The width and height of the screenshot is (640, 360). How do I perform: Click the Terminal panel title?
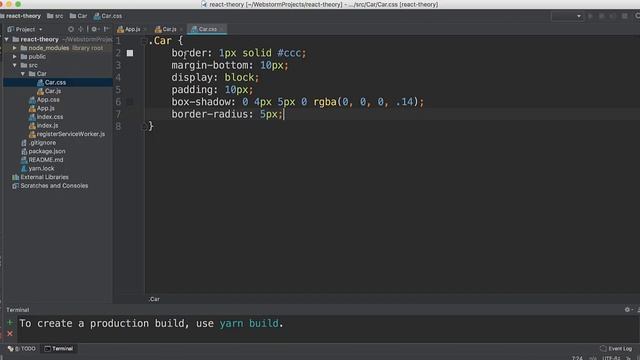click(x=18, y=310)
